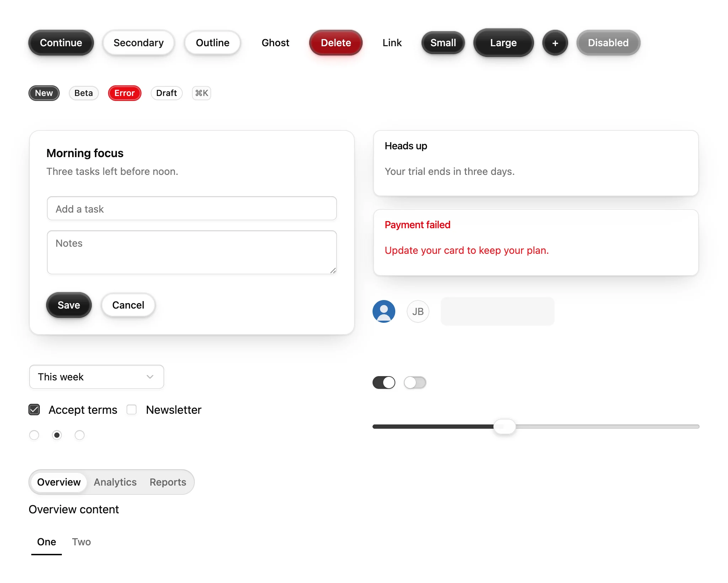Click the plus icon button

555,43
